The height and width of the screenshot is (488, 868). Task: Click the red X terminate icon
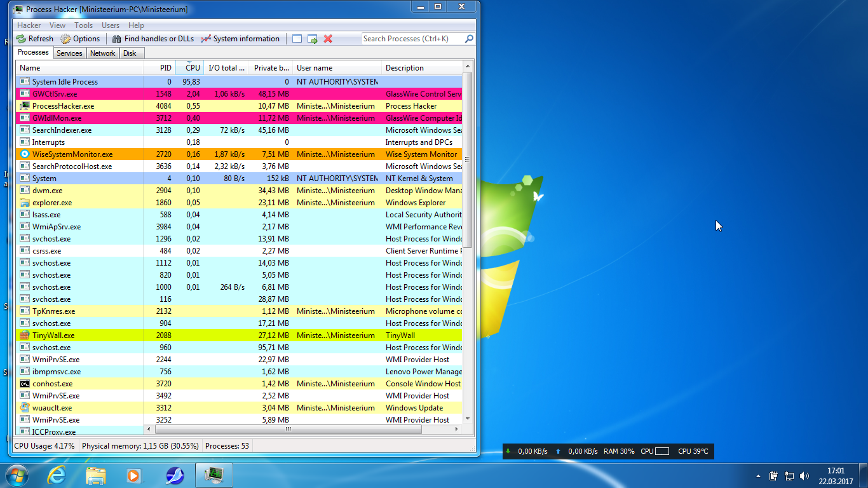[x=328, y=39]
